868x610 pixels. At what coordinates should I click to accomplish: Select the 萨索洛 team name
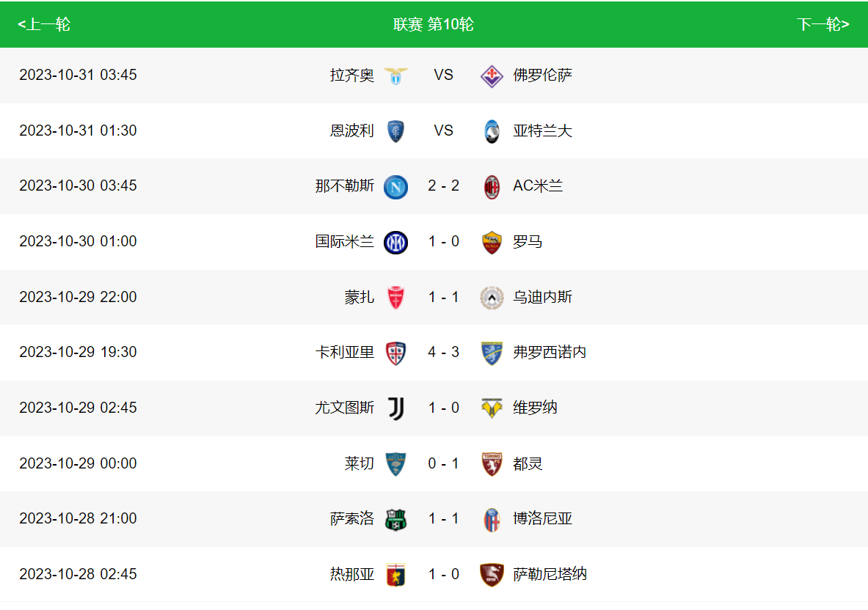[x=352, y=519]
